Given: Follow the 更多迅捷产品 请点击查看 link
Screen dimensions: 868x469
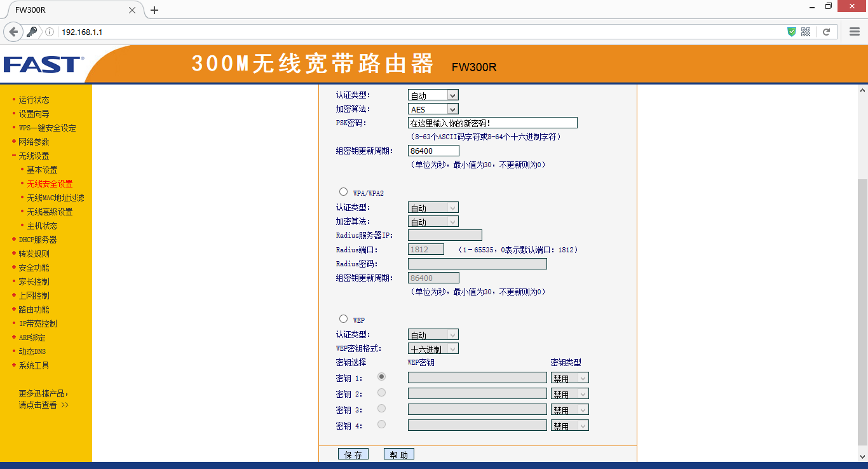Looking at the screenshot, I should pos(44,399).
